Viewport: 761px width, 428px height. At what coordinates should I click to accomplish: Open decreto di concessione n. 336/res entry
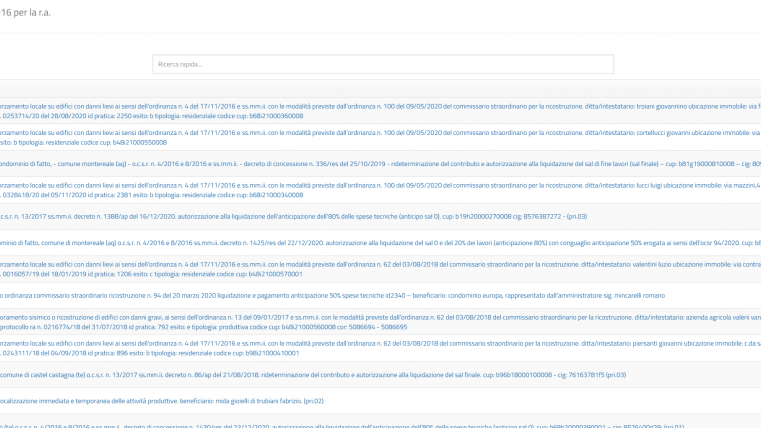pyautogui.click(x=380, y=164)
